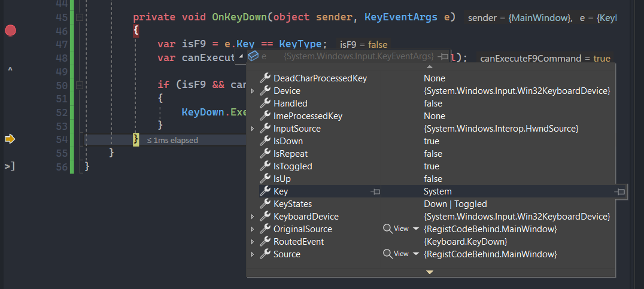The width and height of the screenshot is (644, 289).
Task: Select the DeadCharProcessedKey value 'None'
Action: click(x=434, y=78)
